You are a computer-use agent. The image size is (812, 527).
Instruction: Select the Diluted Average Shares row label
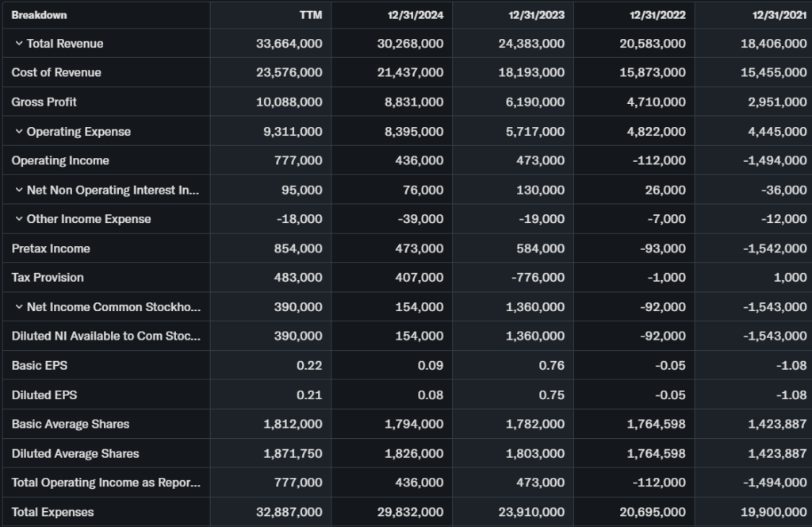click(x=75, y=453)
